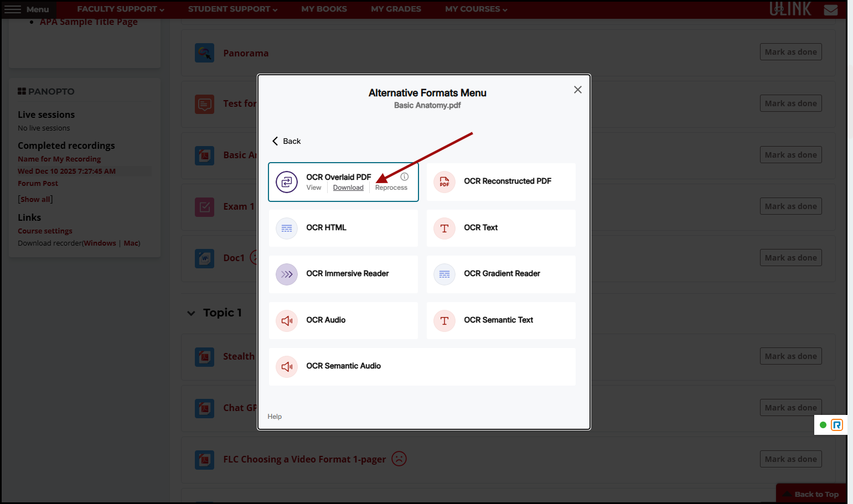This screenshot has height=504, width=853.
Task: Click the Panorama activity icon
Action: (x=205, y=53)
